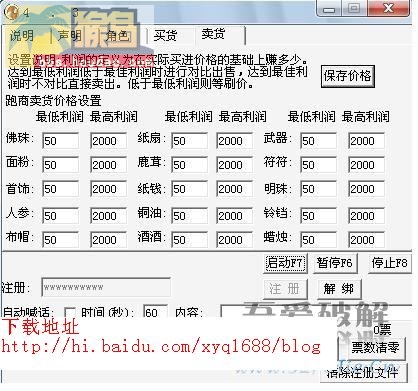Select the 角色 tab
This screenshot has height=391, width=418.
[x=117, y=35]
